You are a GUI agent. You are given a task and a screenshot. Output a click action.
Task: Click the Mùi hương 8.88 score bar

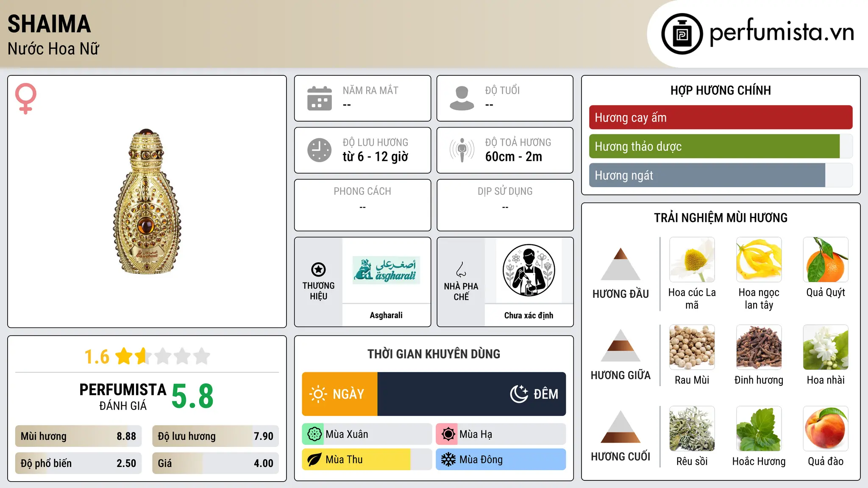tap(78, 436)
